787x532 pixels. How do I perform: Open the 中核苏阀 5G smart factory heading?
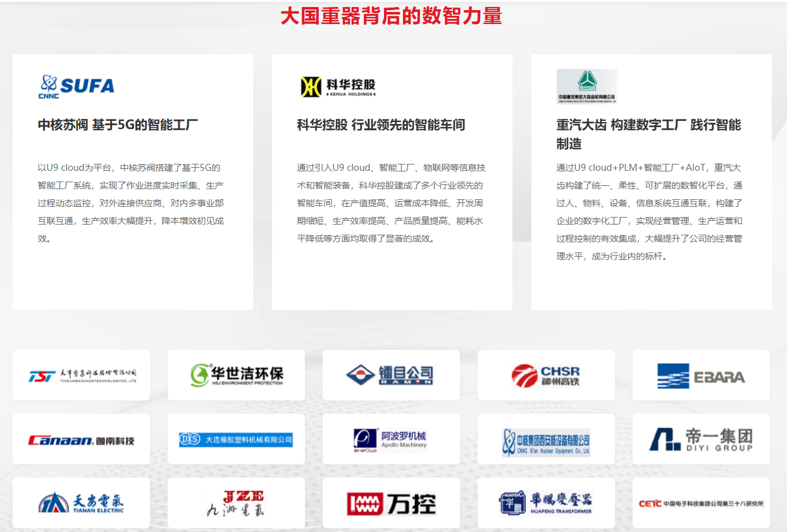[118, 125]
